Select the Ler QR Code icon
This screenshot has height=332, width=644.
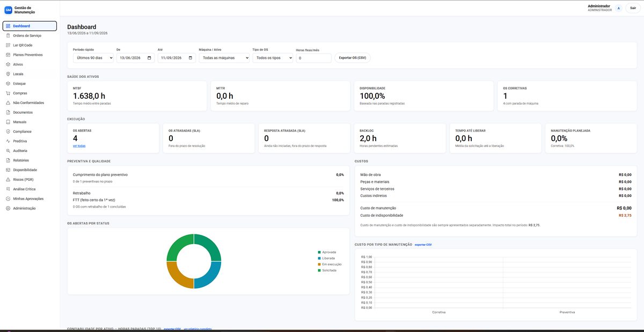tap(8, 45)
